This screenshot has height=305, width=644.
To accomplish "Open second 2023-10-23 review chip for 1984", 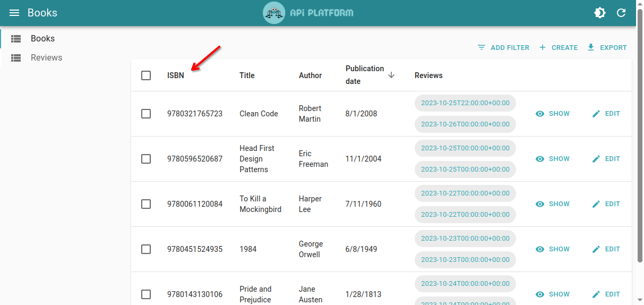I will [x=465, y=260].
